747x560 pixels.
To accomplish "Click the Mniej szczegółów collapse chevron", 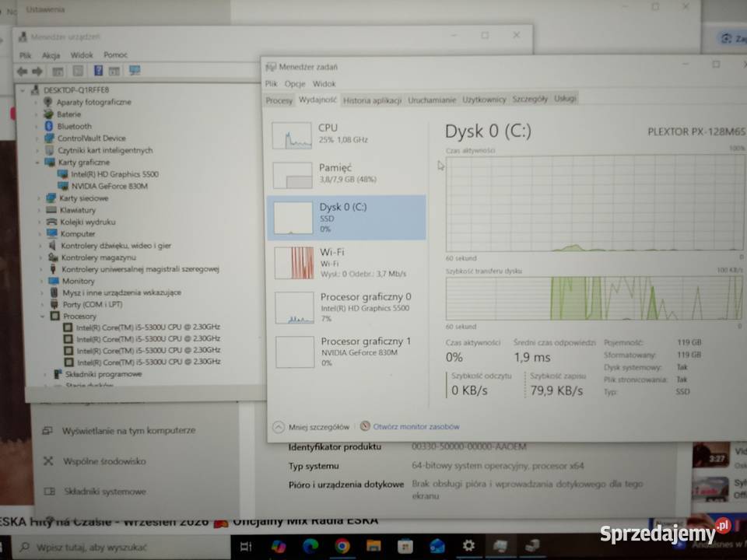I will pos(279,427).
